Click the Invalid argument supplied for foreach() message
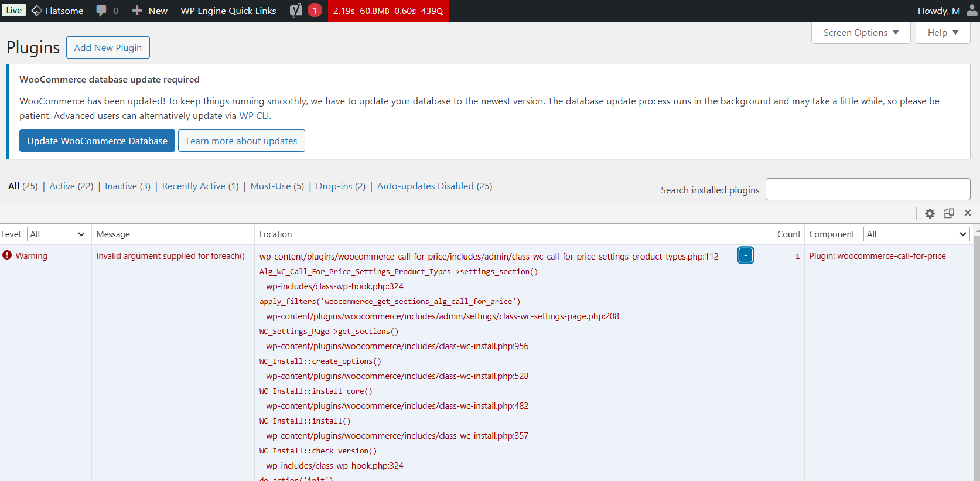 coord(170,255)
